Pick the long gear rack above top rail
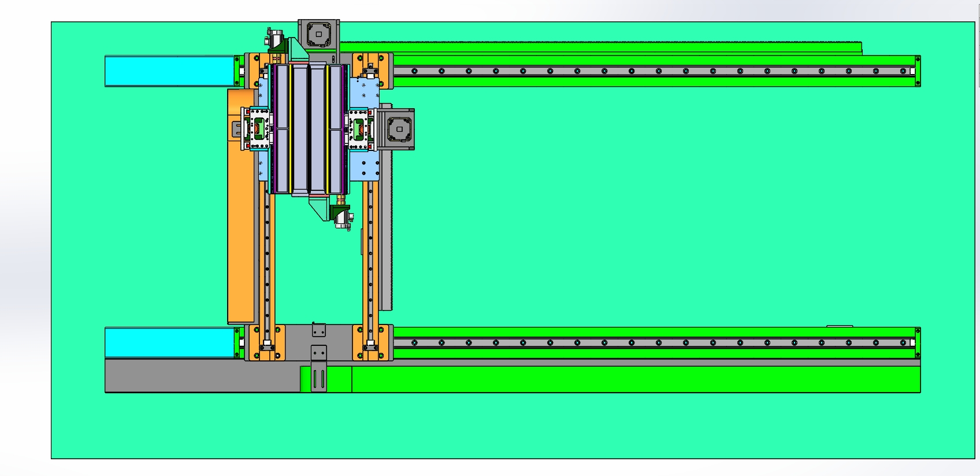The height and width of the screenshot is (476, 980). [601, 48]
